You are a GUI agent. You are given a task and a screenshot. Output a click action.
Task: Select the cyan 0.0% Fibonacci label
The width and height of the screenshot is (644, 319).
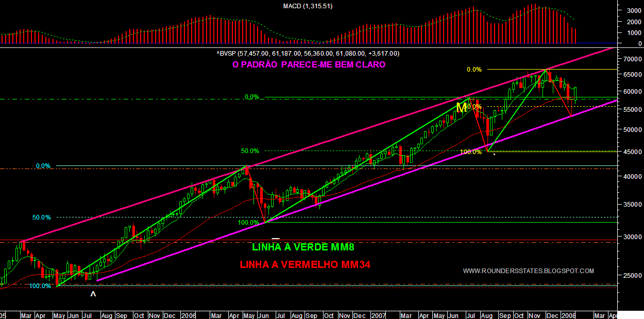coord(43,166)
